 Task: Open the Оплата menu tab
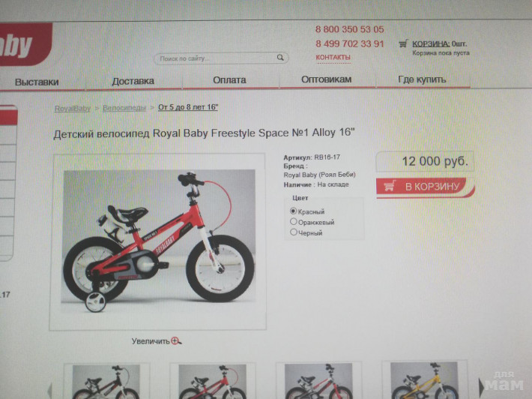(230, 80)
